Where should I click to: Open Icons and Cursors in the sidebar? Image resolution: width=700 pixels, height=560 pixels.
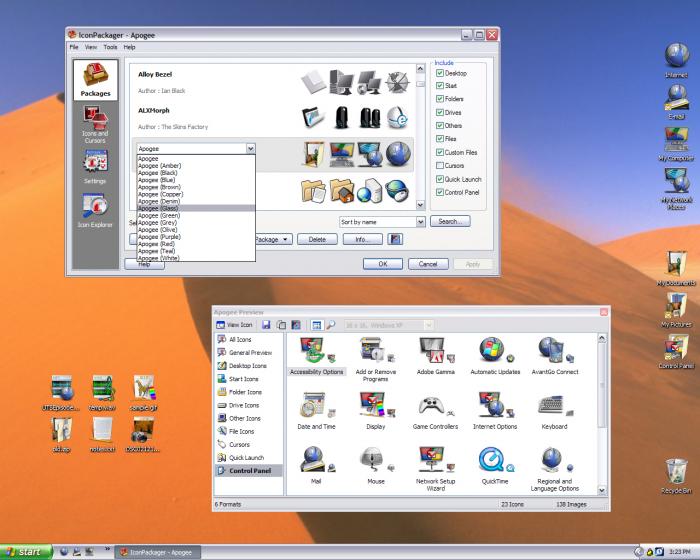click(95, 124)
